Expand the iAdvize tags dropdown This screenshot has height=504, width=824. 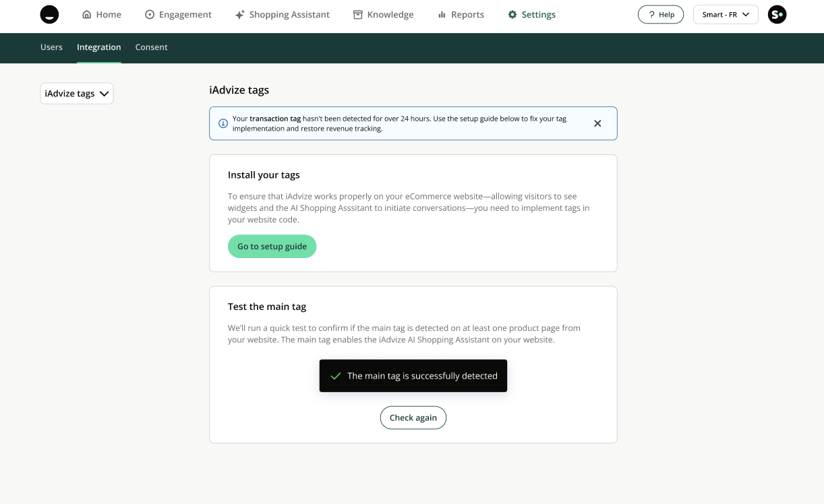pyautogui.click(x=77, y=94)
